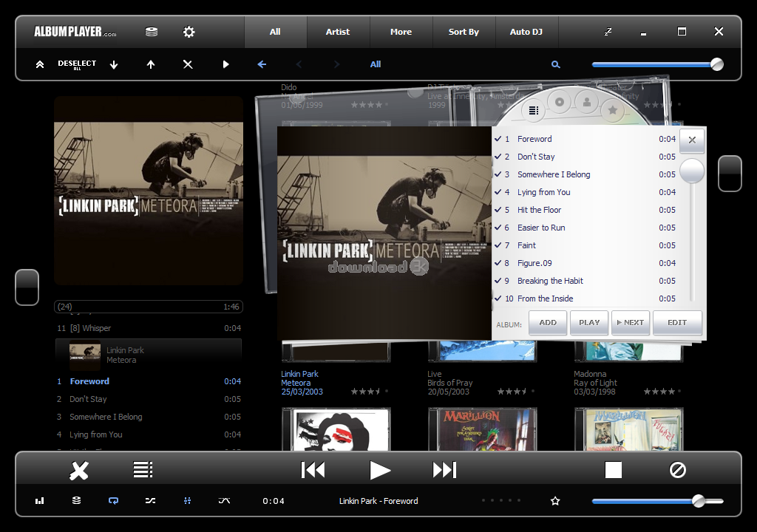
Task: Move selection down with the down arrow
Action: pyautogui.click(x=114, y=64)
